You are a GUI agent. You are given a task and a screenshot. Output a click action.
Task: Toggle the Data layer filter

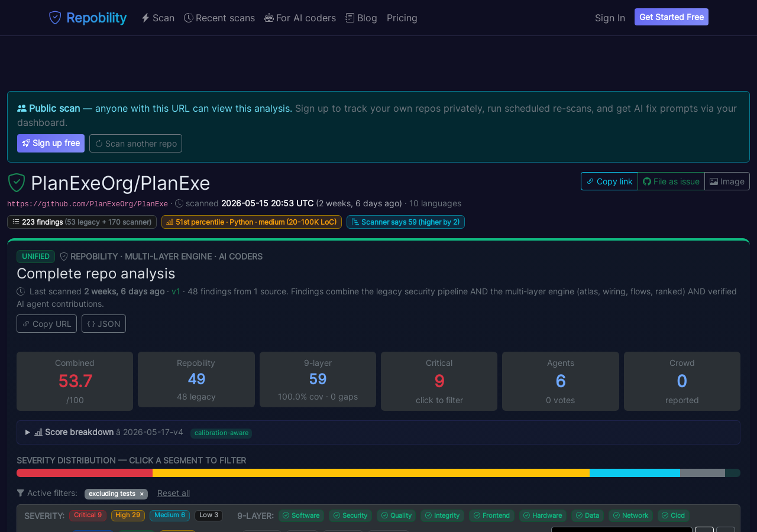coord(587,516)
